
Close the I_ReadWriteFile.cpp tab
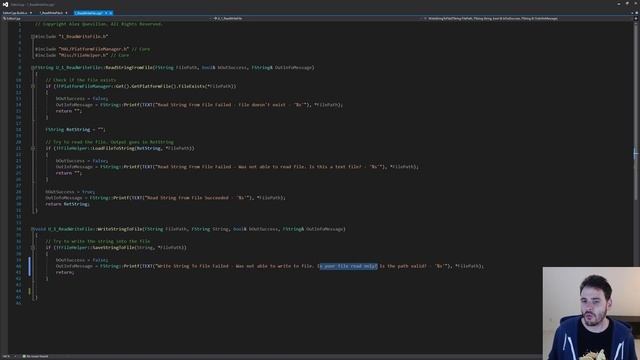[x=111, y=13]
